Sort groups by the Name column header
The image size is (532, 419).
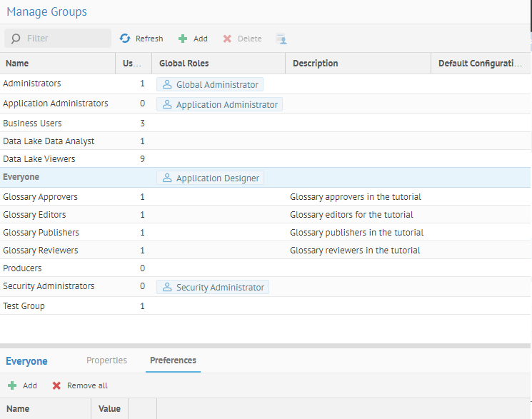point(57,63)
